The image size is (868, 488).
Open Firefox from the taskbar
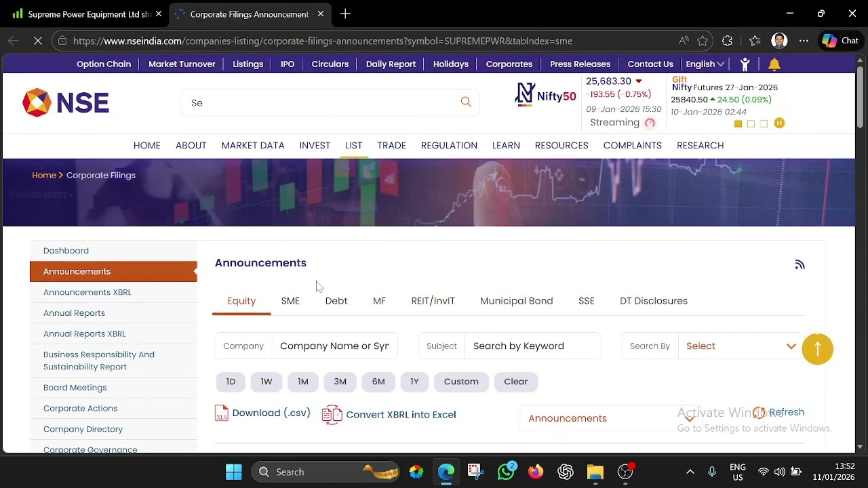pyautogui.click(x=536, y=472)
